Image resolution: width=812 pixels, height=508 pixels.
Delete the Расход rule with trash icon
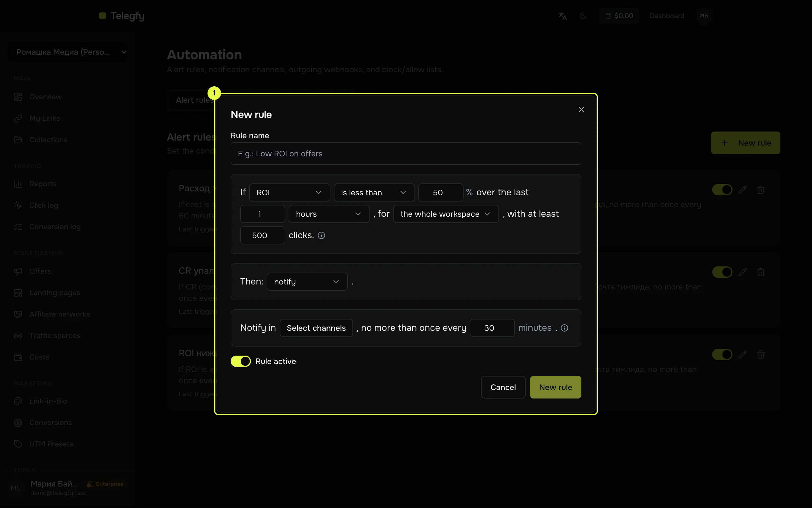tap(761, 189)
